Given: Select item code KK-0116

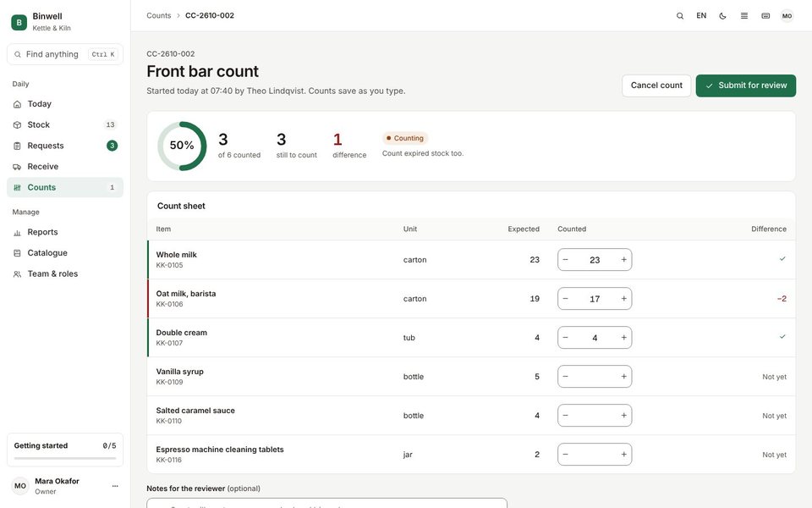Looking at the screenshot, I should tap(169, 460).
